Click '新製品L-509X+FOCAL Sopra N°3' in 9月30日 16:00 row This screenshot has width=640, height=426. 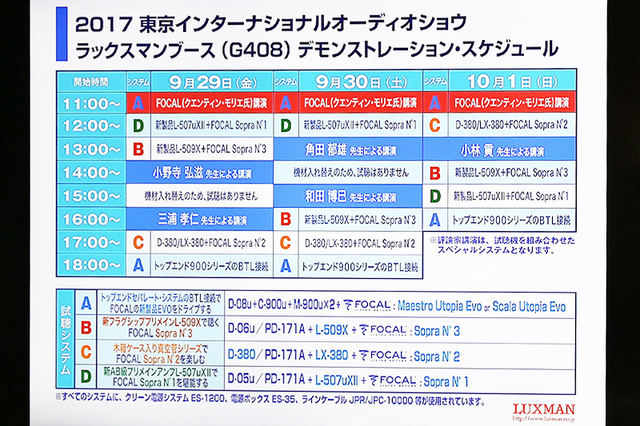360,220
